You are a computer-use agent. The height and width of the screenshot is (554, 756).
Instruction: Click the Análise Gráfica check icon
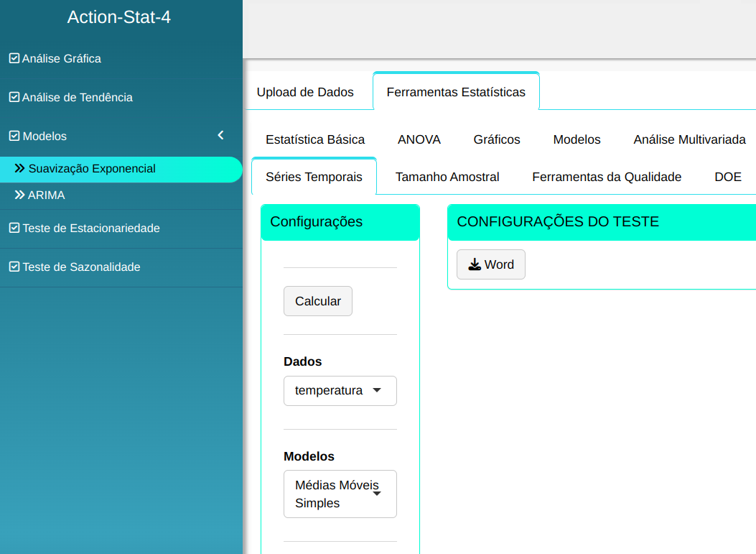click(14, 58)
